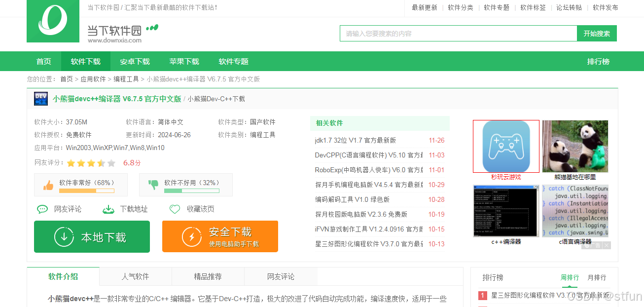Image resolution: width=644 pixels, height=307 pixels.
Task: Click the 6.8分 rating score
Action: tap(132, 163)
